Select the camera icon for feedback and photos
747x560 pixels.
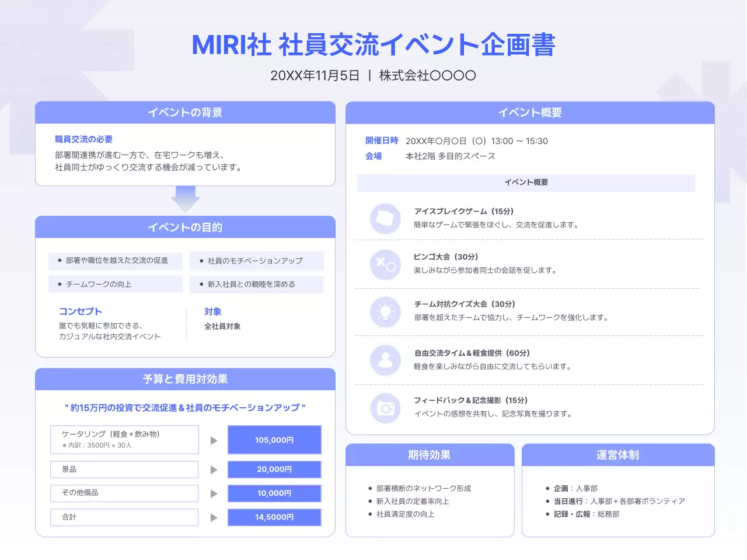point(385,408)
